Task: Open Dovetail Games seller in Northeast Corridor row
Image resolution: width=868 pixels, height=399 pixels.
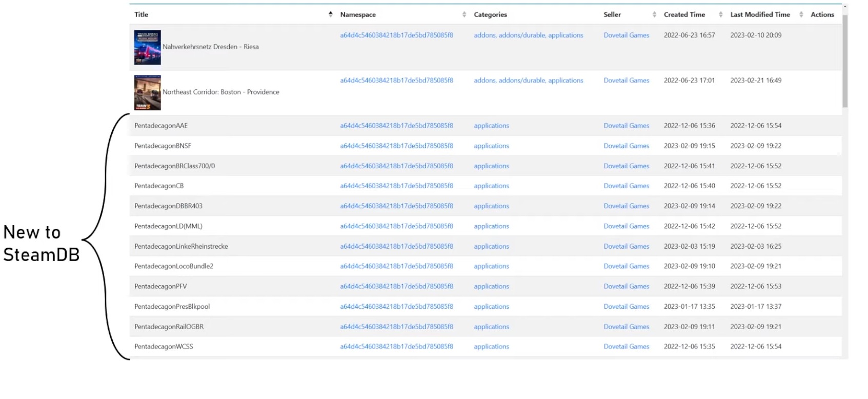Action: click(626, 80)
